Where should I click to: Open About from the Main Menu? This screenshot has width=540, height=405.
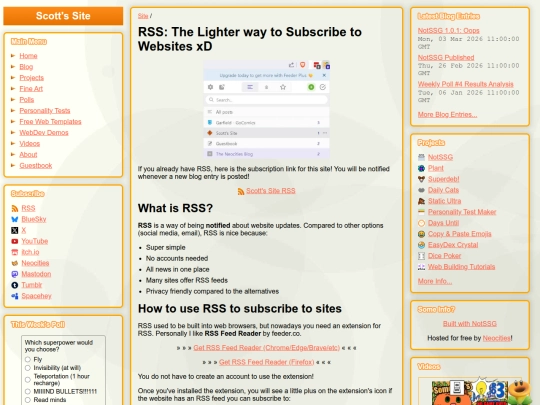tap(28, 155)
